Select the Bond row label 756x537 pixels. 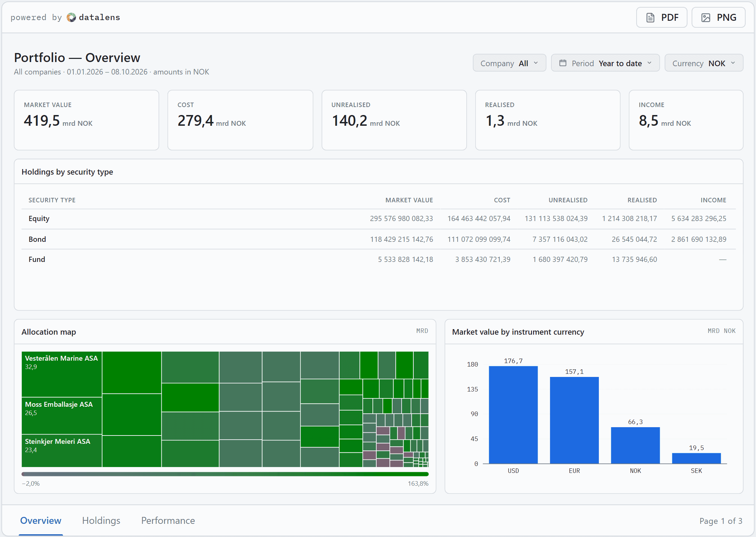pyautogui.click(x=37, y=239)
